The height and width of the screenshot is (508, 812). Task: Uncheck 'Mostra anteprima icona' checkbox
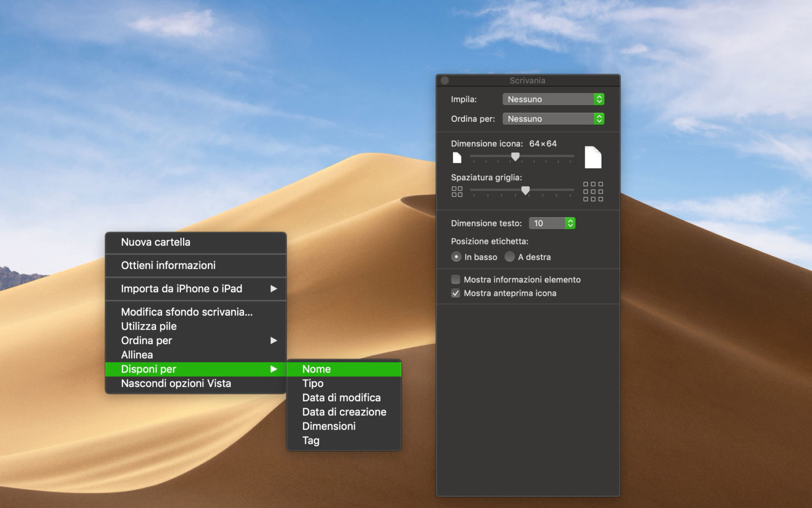(456, 293)
